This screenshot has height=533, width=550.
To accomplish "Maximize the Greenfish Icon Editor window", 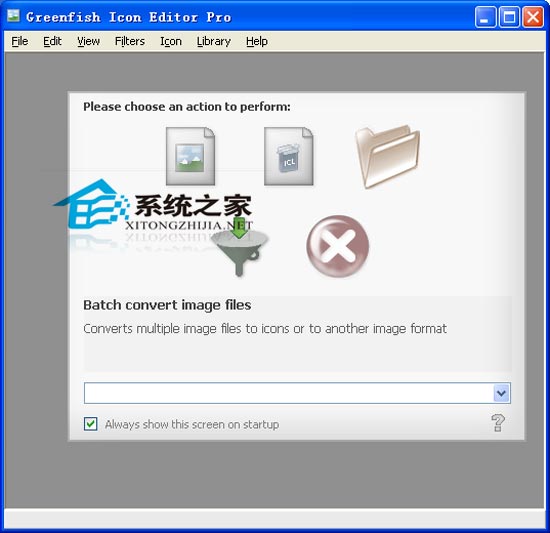I will (x=509, y=16).
